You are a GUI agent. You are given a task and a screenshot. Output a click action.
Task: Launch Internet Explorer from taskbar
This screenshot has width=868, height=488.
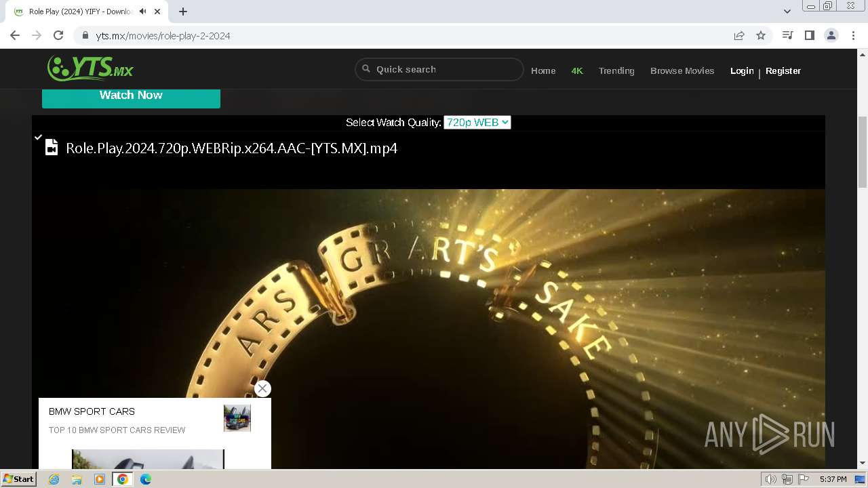tap(54, 479)
